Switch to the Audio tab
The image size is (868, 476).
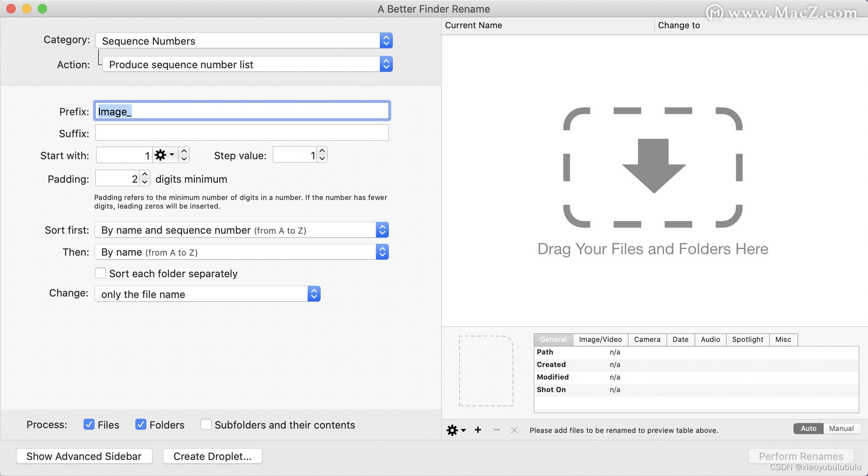[710, 340]
